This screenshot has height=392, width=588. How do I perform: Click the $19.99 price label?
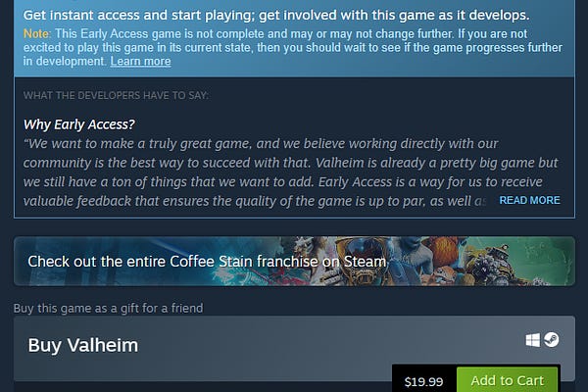coord(423,382)
